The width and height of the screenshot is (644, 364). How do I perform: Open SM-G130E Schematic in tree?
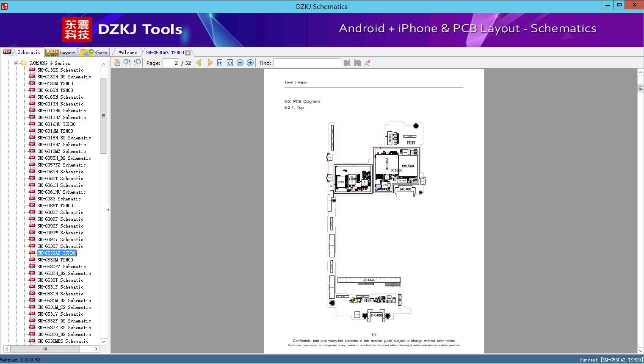(60, 70)
